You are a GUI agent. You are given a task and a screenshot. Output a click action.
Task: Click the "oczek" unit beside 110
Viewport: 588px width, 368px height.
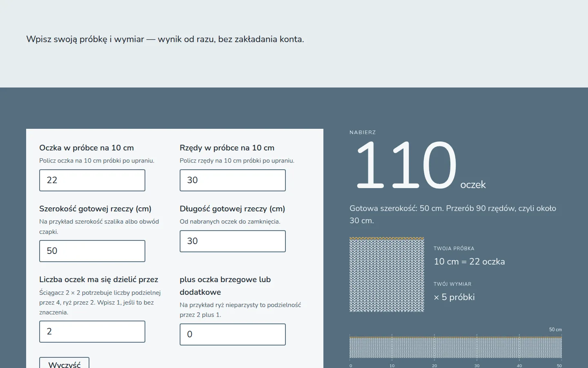tap(473, 185)
